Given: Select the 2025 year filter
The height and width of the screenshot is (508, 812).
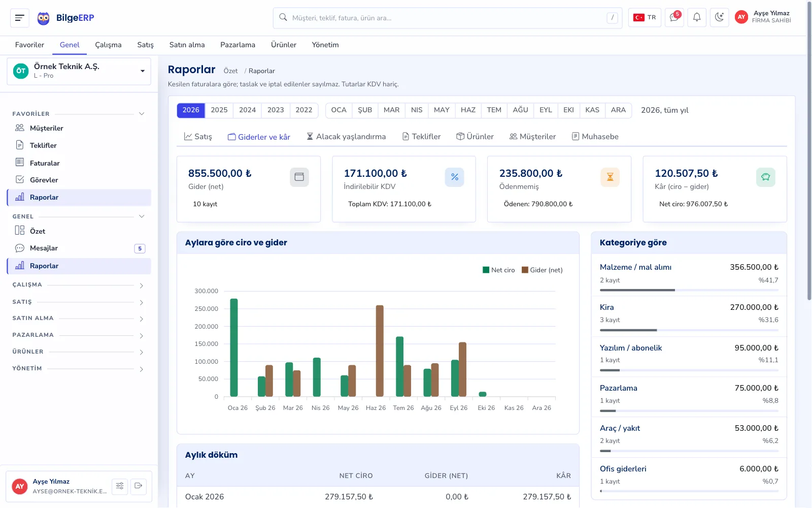Looking at the screenshot, I should [x=219, y=110].
